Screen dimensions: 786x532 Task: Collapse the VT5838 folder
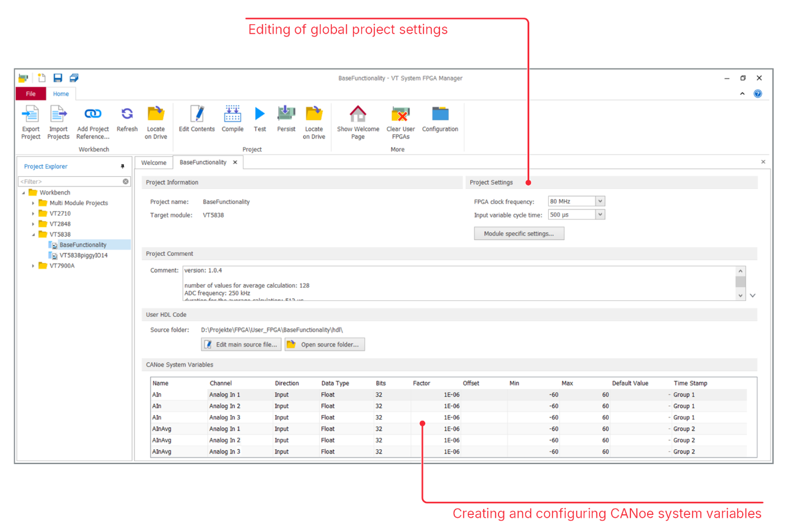pyautogui.click(x=33, y=235)
